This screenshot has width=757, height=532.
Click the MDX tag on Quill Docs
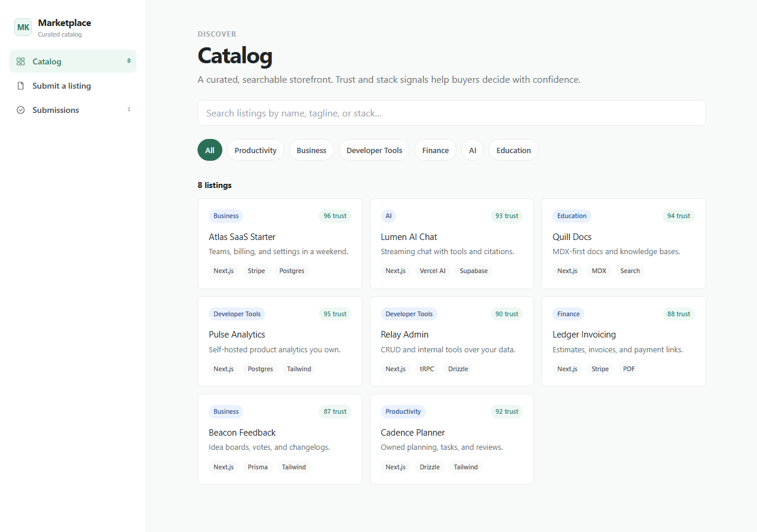599,271
